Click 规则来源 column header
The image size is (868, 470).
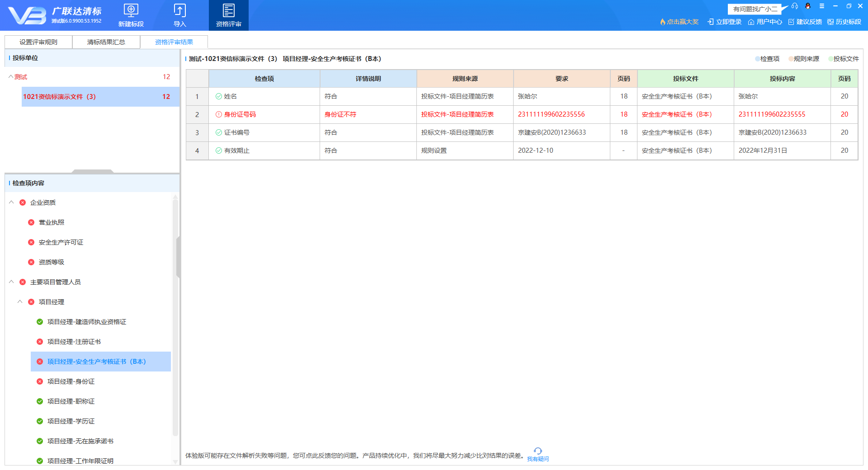(x=465, y=79)
